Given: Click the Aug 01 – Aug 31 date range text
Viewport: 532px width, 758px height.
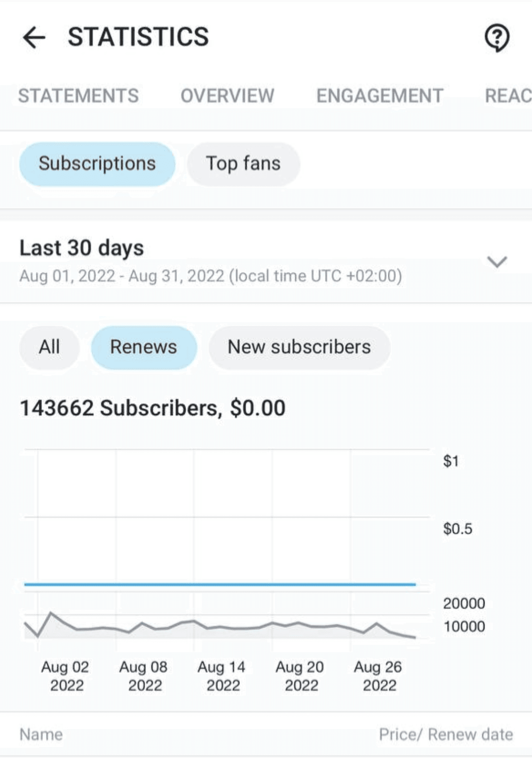Looking at the screenshot, I should 210,276.
